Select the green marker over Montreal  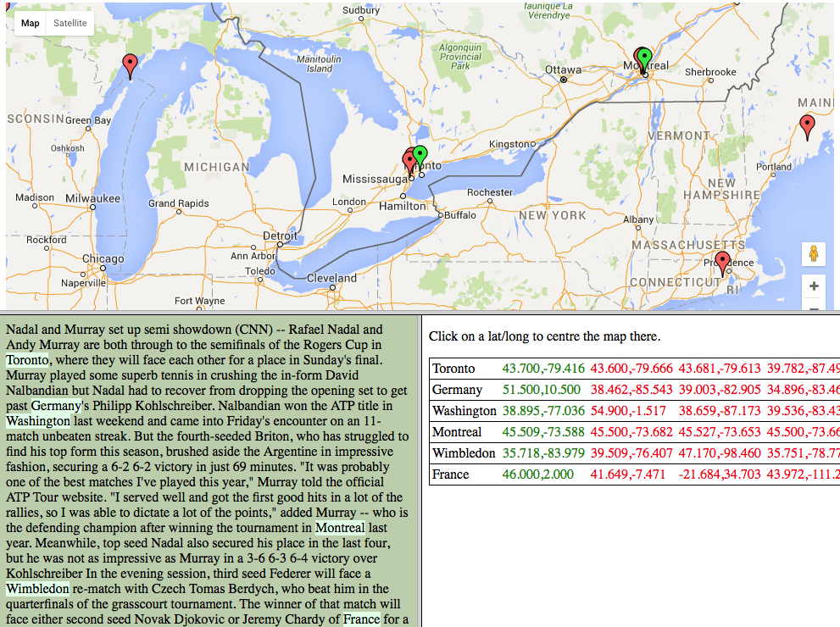[645, 58]
